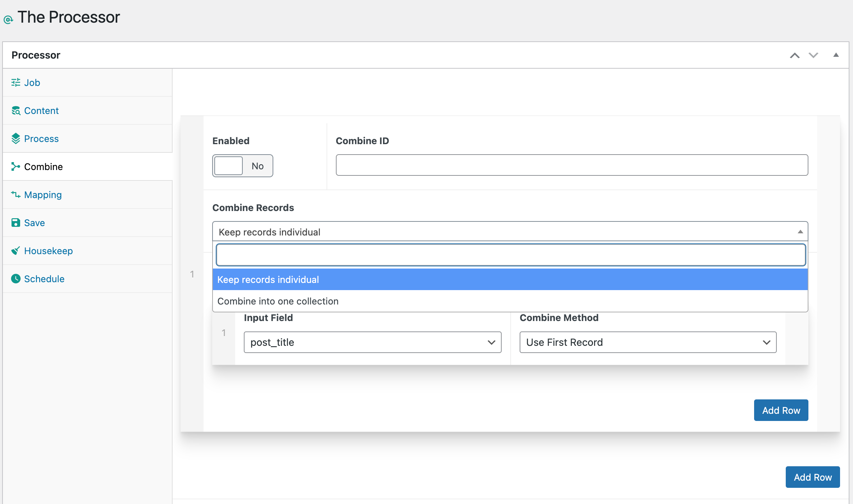
Task: Move Processor panel up with chevron
Action: coord(794,55)
